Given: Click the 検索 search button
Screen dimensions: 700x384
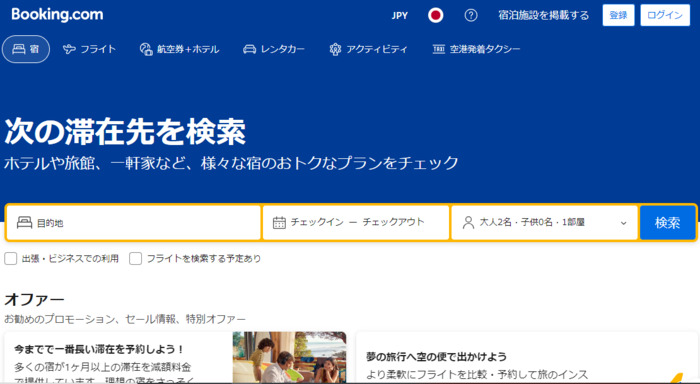Looking at the screenshot, I should point(667,222).
